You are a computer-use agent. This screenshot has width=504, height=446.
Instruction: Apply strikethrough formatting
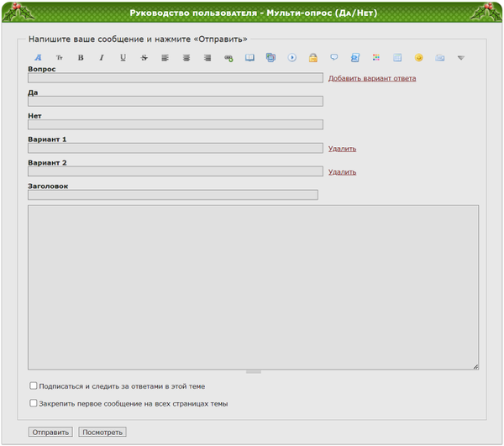point(144,58)
